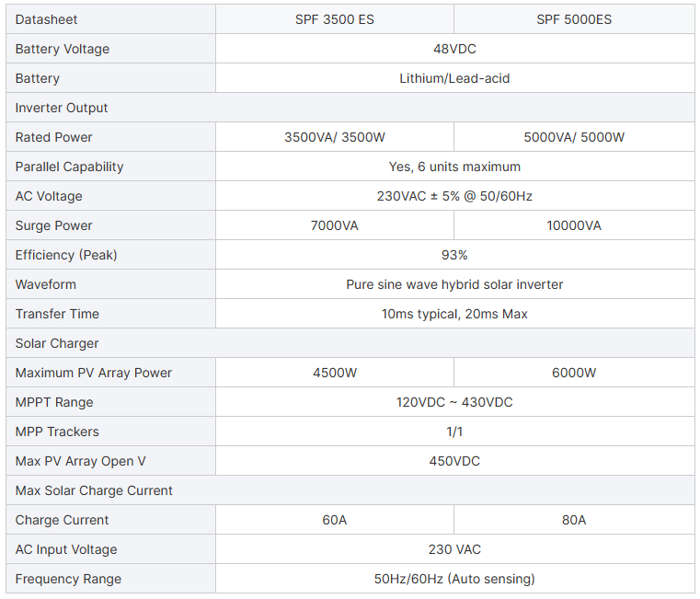Select the 450VDC open voltage value
Image resolution: width=700 pixels, height=599 pixels.
[x=454, y=461]
